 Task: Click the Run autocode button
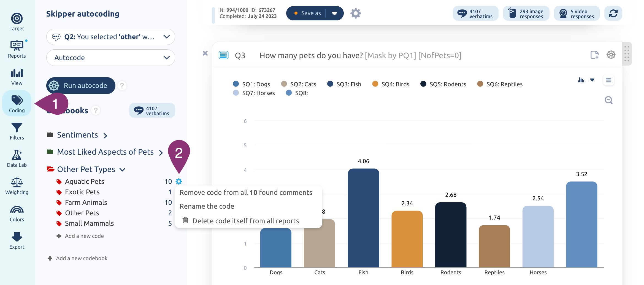[81, 86]
